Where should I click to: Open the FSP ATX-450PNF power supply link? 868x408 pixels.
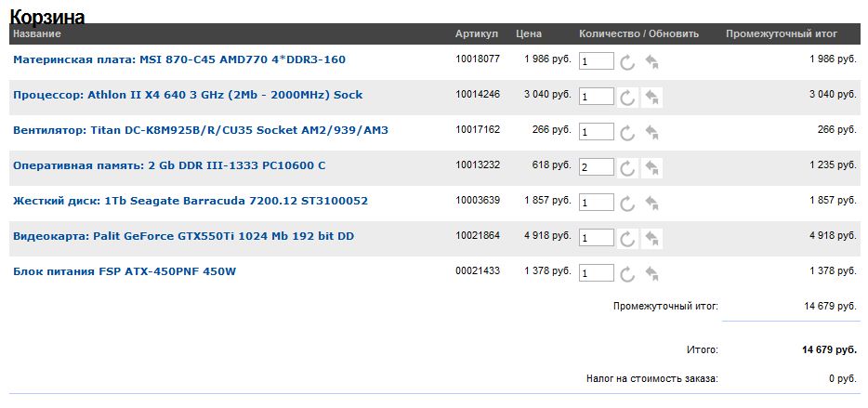[x=125, y=271]
